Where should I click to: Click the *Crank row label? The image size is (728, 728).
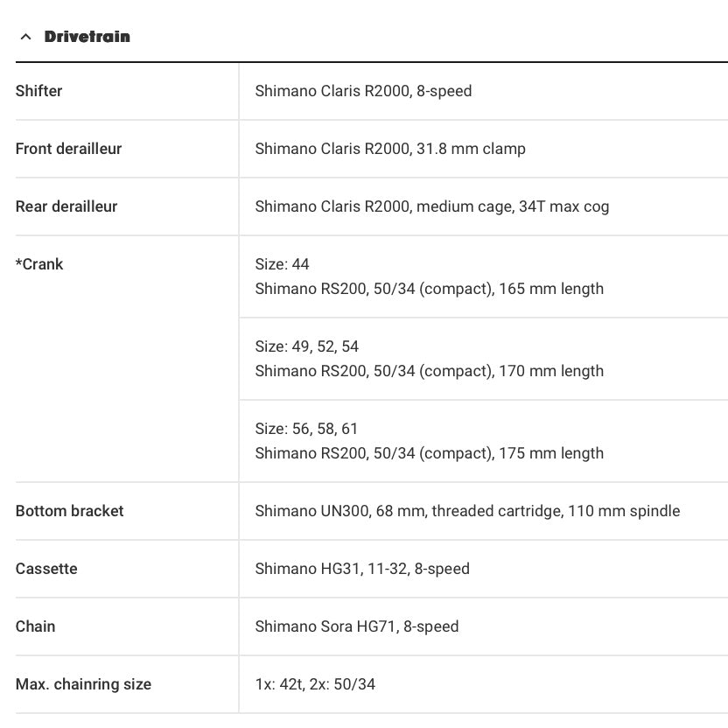(39, 264)
